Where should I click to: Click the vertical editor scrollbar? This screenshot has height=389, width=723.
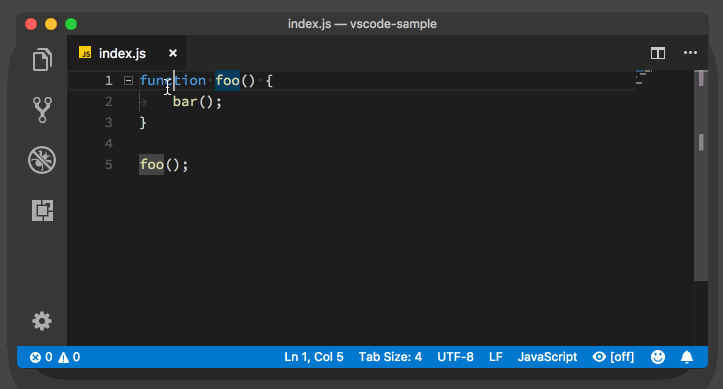tap(700, 175)
